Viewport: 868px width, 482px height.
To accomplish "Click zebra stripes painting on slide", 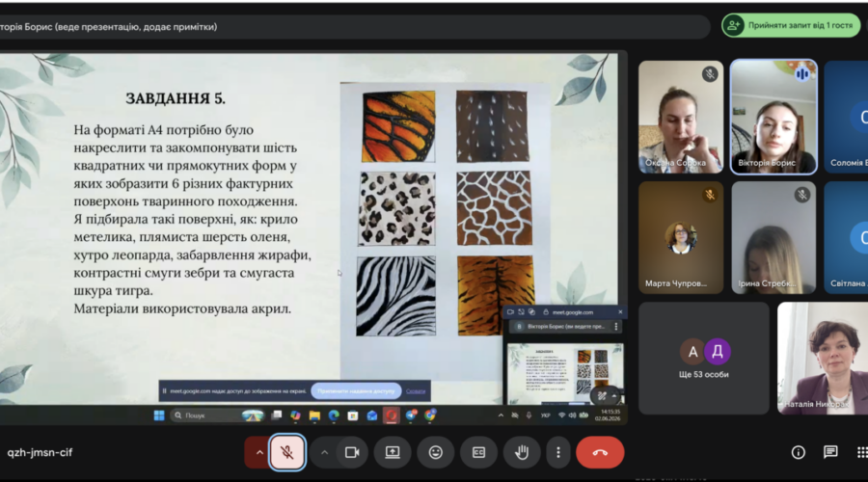I will pyautogui.click(x=395, y=296).
